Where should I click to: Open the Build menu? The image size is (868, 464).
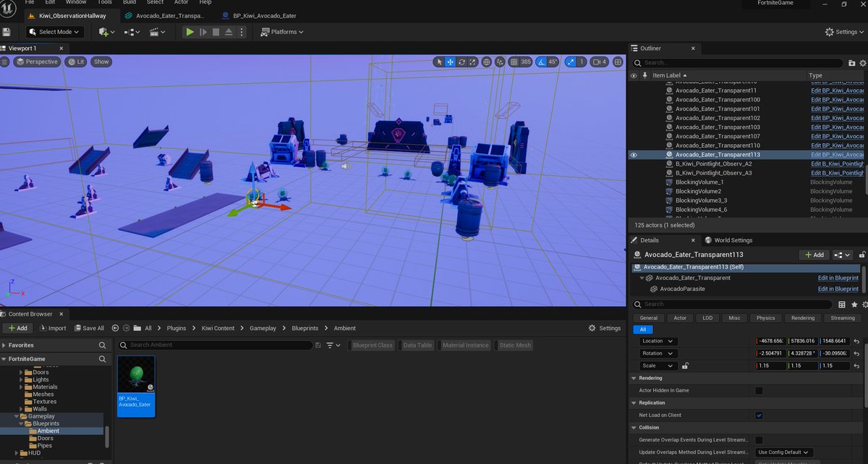129,2
